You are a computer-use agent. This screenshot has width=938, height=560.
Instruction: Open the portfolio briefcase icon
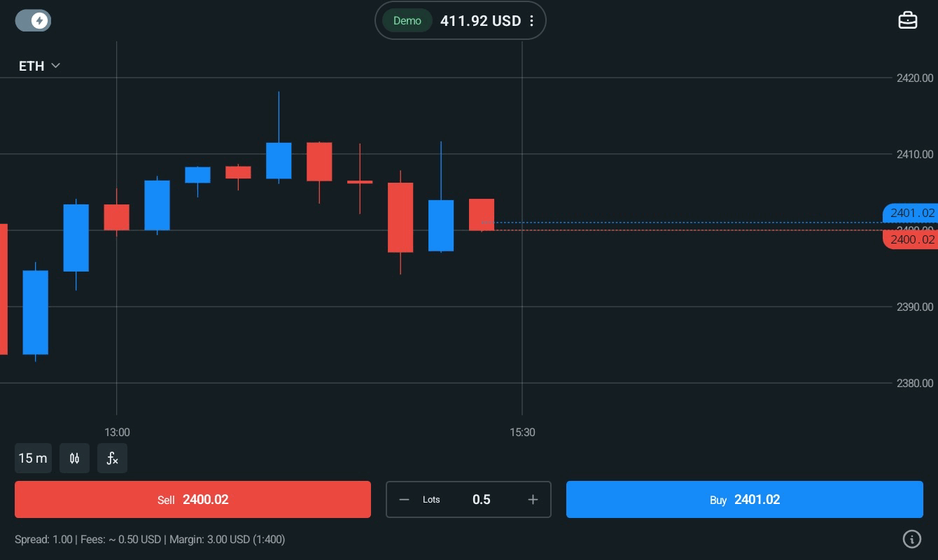[x=907, y=20]
